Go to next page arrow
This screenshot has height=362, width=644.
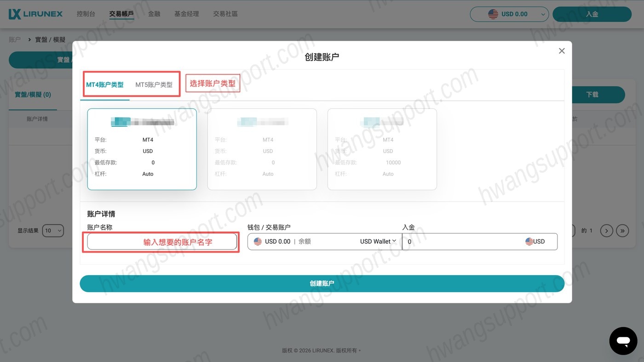607,231
